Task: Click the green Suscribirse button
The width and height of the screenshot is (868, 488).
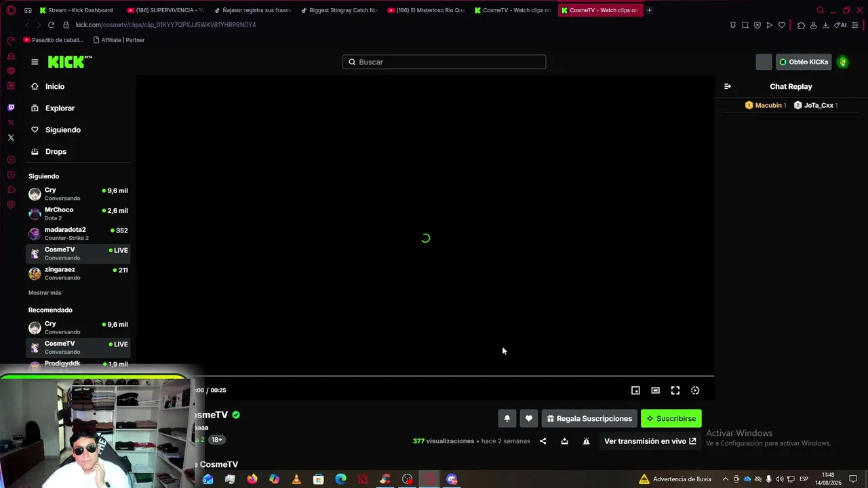Action: coord(671,419)
